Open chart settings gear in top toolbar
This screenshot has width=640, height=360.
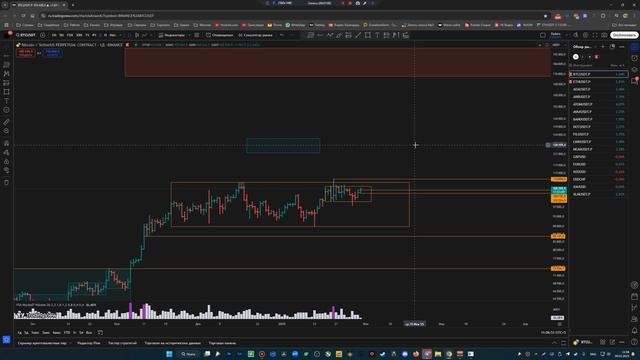coord(585,35)
